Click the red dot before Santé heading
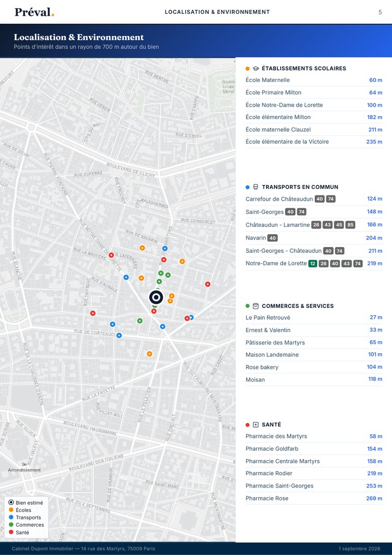 click(248, 425)
